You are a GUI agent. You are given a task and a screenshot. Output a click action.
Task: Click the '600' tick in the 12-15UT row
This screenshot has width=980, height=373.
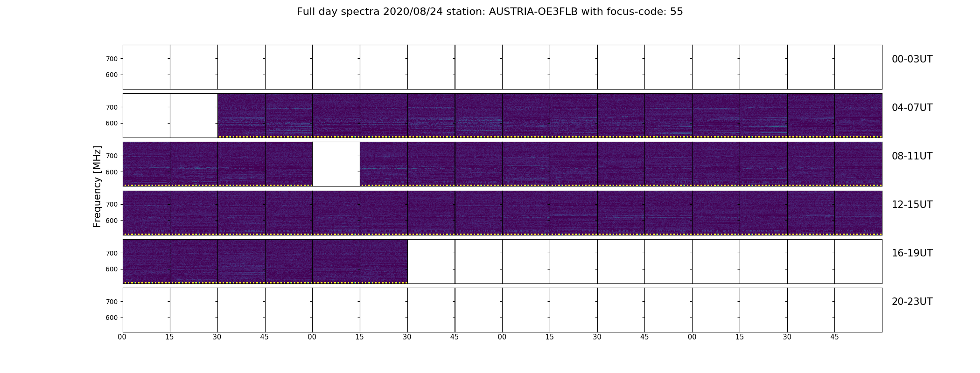pyautogui.click(x=112, y=220)
